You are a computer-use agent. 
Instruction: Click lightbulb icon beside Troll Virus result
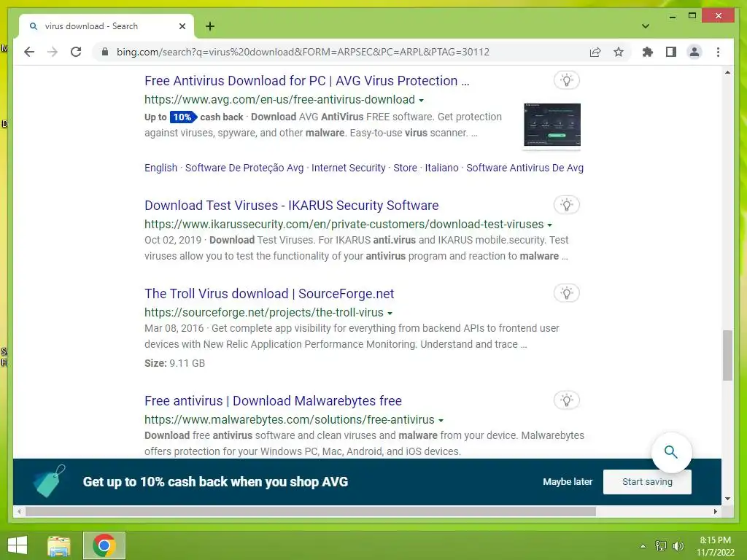coord(566,293)
